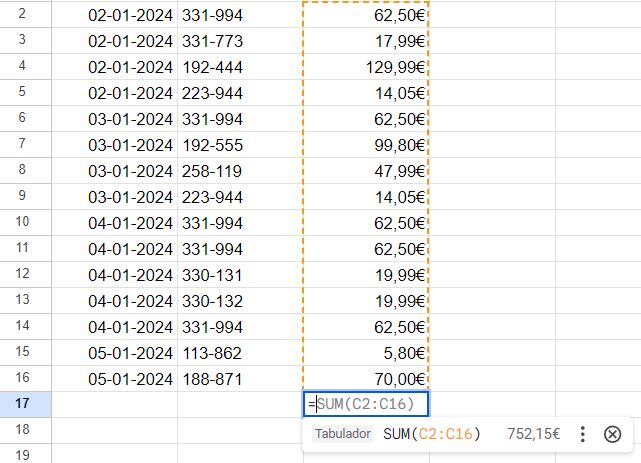This screenshot has width=641, height=463.
Task: Accept the SUM(C2:C16) suggestion
Action: coord(432,434)
